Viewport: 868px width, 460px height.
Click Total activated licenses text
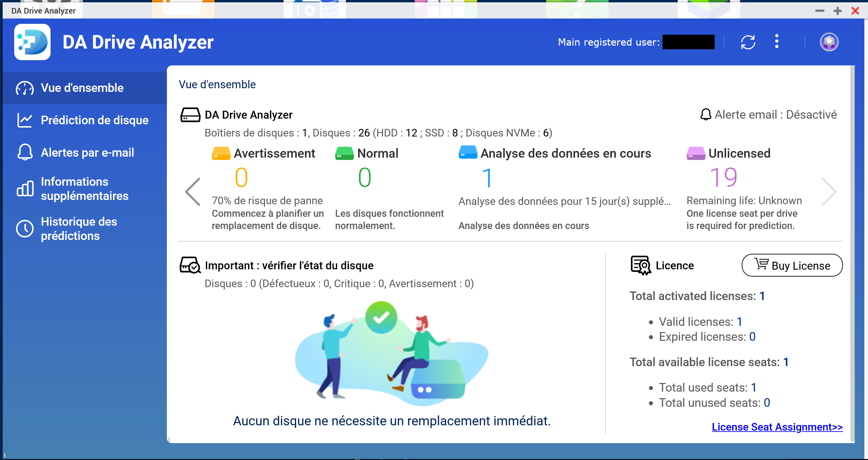697,296
